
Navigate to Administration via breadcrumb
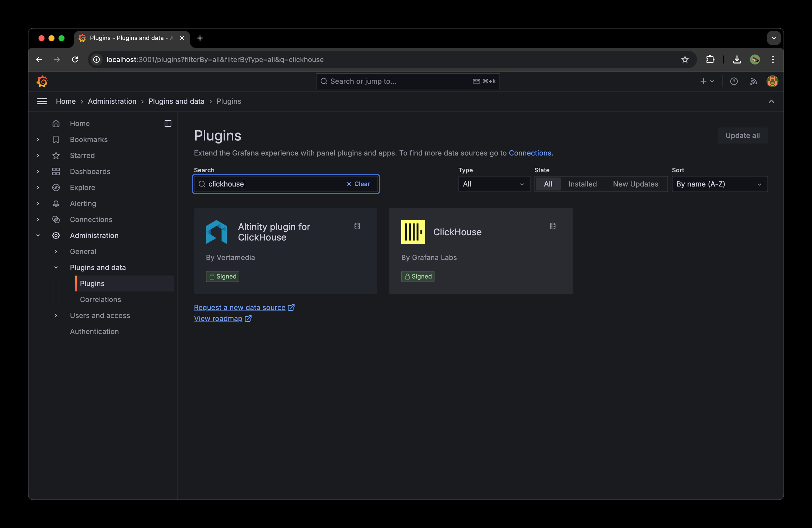tap(112, 101)
